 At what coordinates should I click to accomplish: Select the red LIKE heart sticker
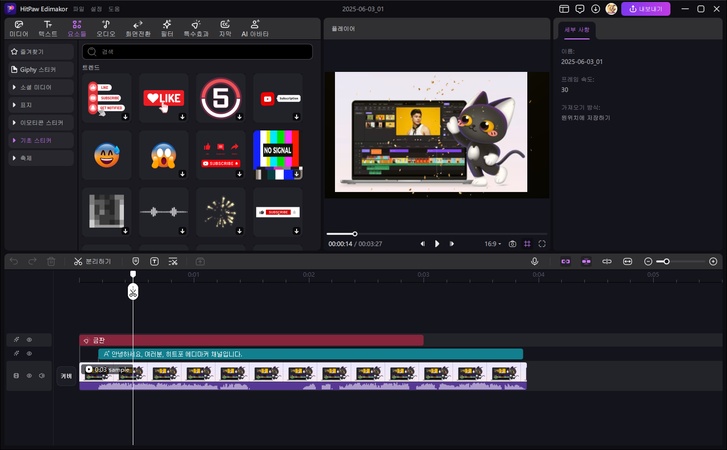coord(164,98)
